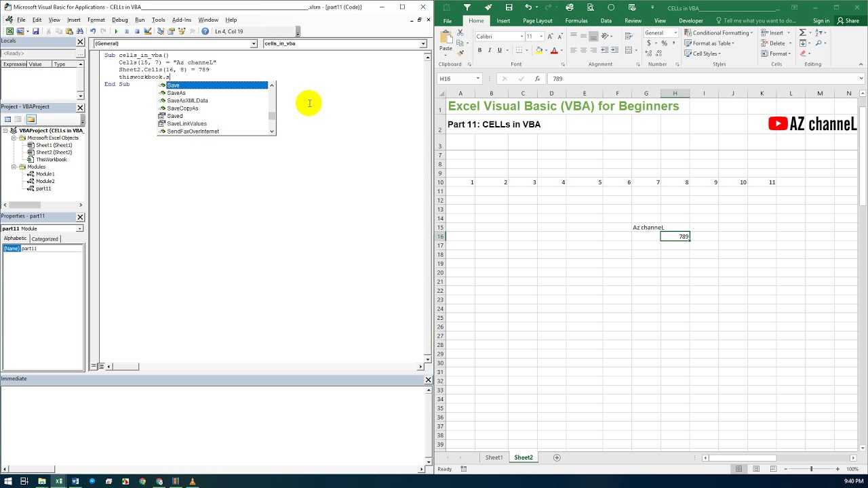Switch to Categorized tab in Properties
Viewport: 868px width, 488px height.
45,239
